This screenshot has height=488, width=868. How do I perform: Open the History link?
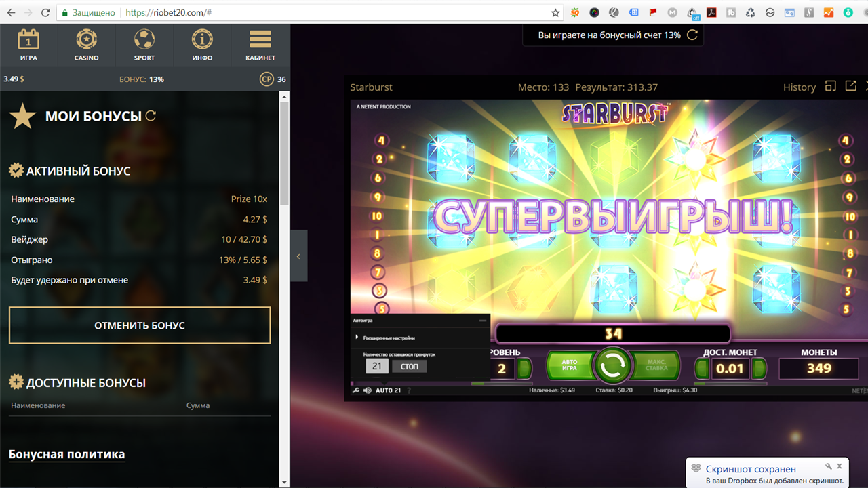[x=800, y=87]
